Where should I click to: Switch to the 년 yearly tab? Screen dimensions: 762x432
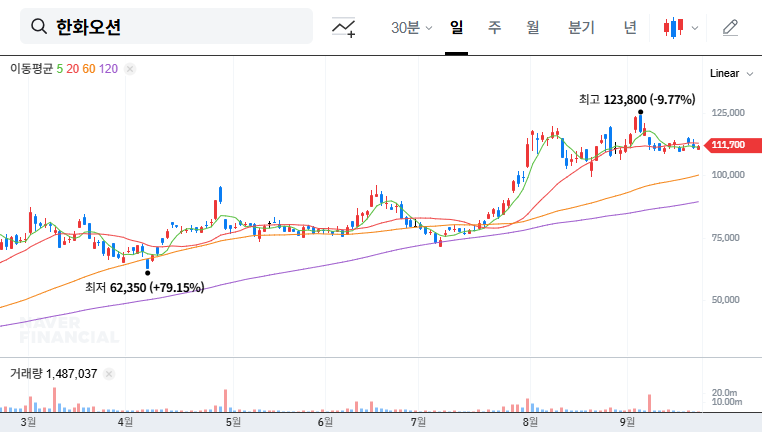click(x=630, y=27)
